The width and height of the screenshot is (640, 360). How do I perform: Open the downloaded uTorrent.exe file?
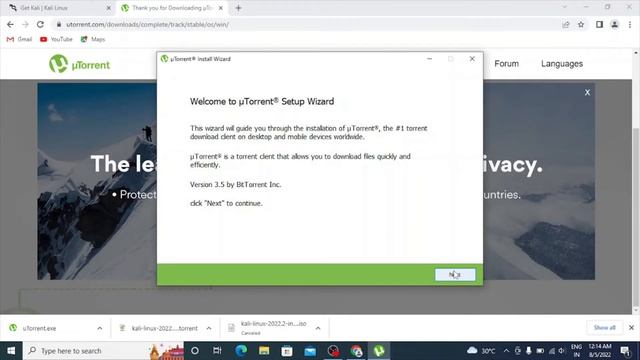pyautogui.click(x=39, y=328)
